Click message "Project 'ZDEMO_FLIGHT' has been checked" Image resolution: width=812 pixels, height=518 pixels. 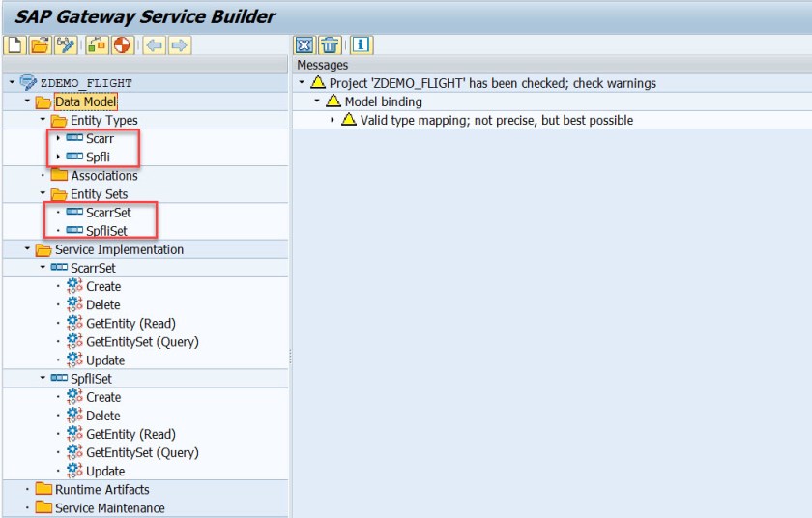click(x=492, y=83)
